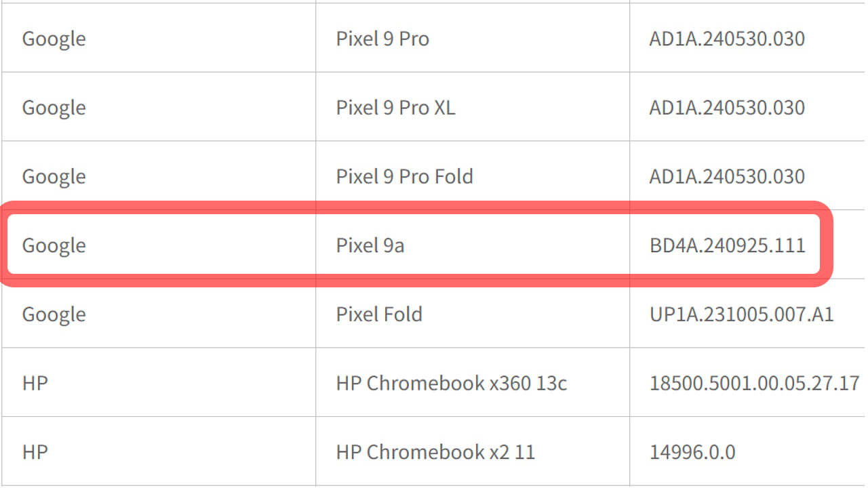This screenshot has height=488, width=868.
Task: Click the build number for Pixel 9 Pro XL
Action: 727,108
